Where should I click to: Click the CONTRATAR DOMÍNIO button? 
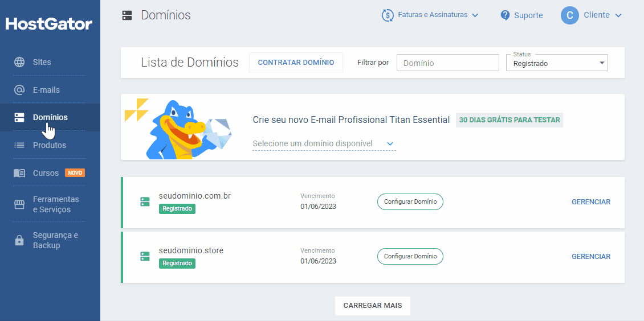point(296,62)
